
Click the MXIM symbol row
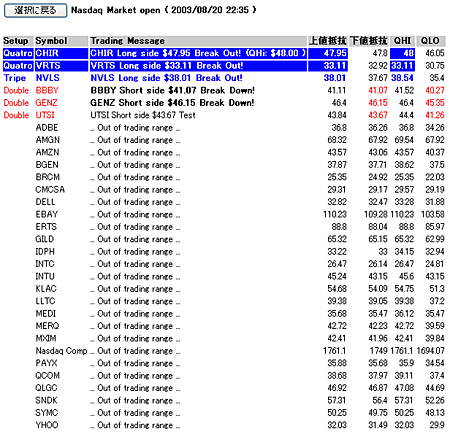tap(46, 338)
